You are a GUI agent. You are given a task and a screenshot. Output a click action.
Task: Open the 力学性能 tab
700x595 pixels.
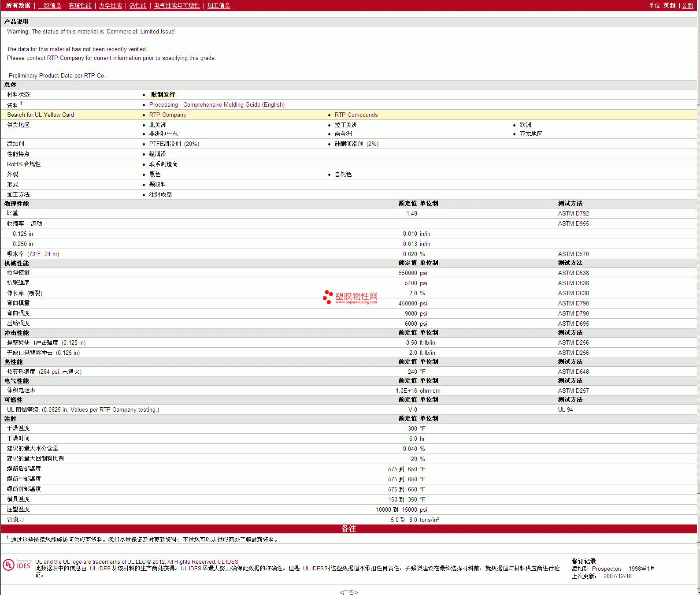point(110,5)
